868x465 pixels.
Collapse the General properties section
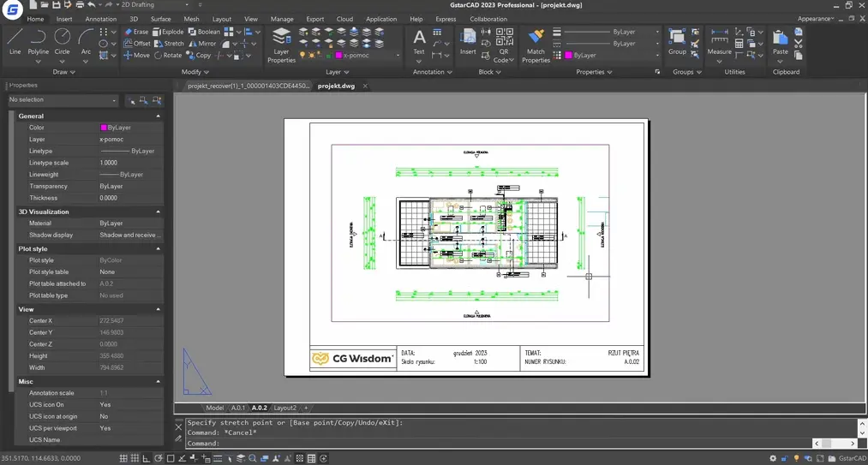159,116
